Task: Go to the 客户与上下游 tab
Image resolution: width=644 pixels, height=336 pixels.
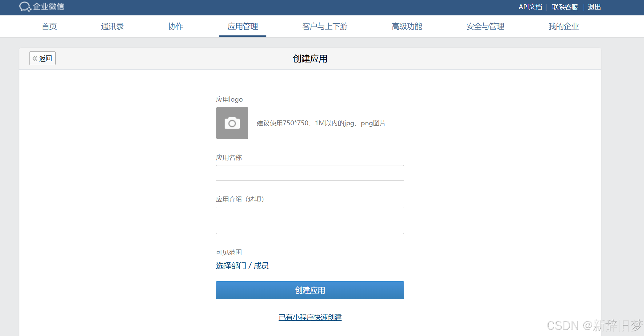Action: click(x=325, y=26)
